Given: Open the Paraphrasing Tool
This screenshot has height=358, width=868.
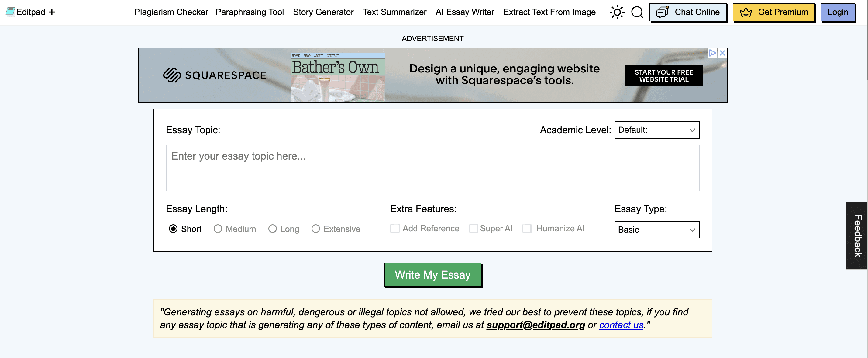Looking at the screenshot, I should click(248, 12).
